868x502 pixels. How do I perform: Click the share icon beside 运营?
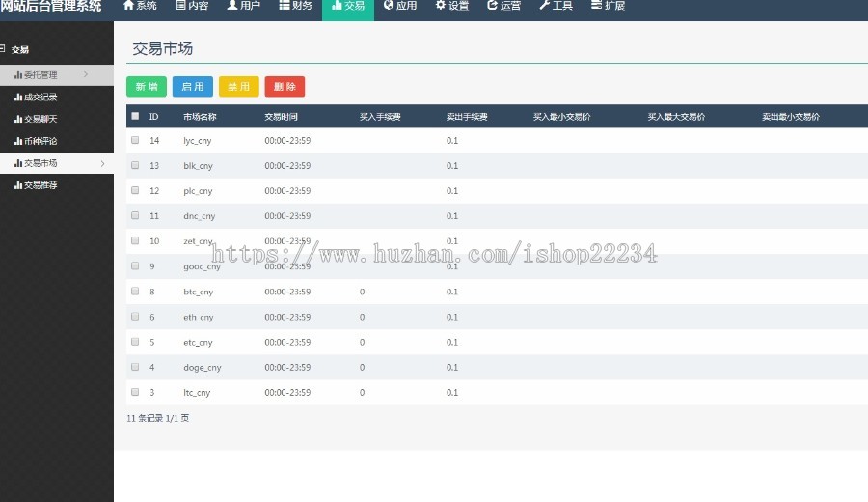pyautogui.click(x=492, y=5)
